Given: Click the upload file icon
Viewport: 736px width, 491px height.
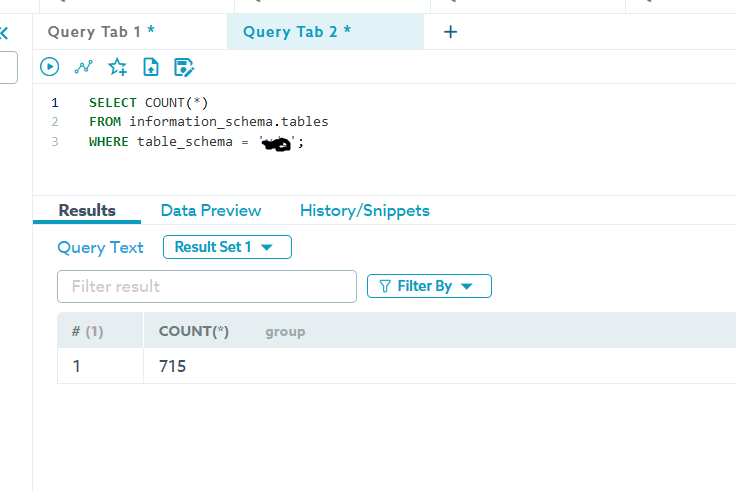Looking at the screenshot, I should pos(151,67).
